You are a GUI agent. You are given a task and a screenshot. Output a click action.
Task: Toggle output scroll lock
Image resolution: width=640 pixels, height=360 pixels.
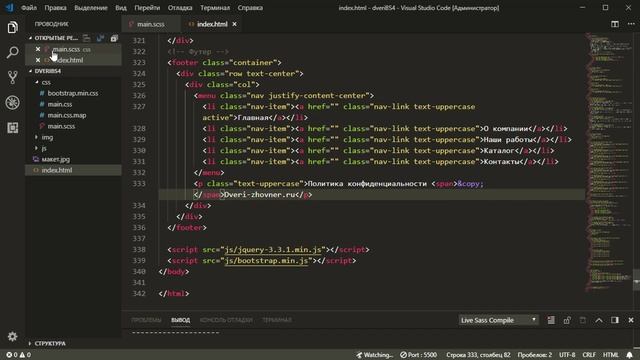[567, 320]
